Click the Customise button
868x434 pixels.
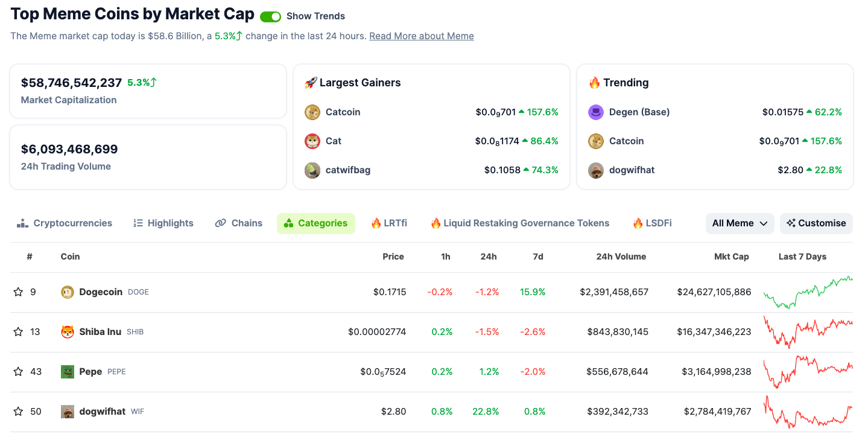816,223
